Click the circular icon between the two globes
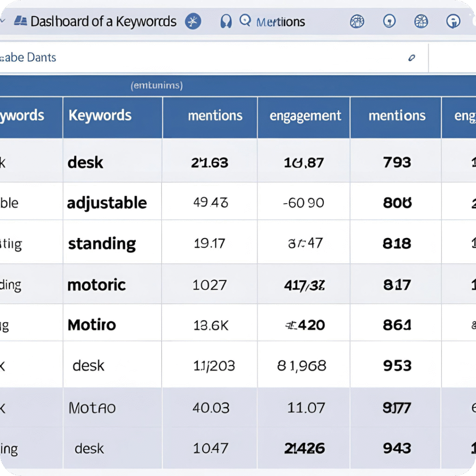Image resolution: width=476 pixels, height=476 pixels. (389, 21)
